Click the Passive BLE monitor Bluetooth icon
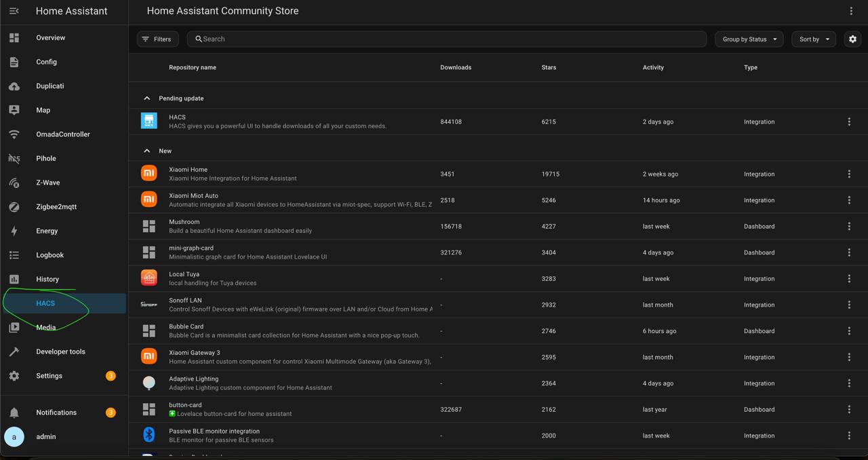 [149, 435]
